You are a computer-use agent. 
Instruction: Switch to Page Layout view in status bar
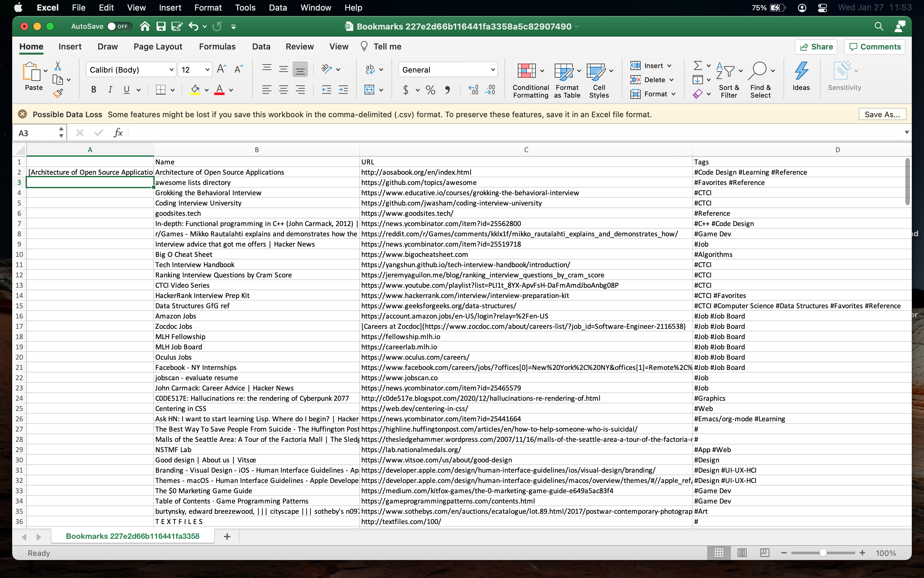click(x=742, y=552)
